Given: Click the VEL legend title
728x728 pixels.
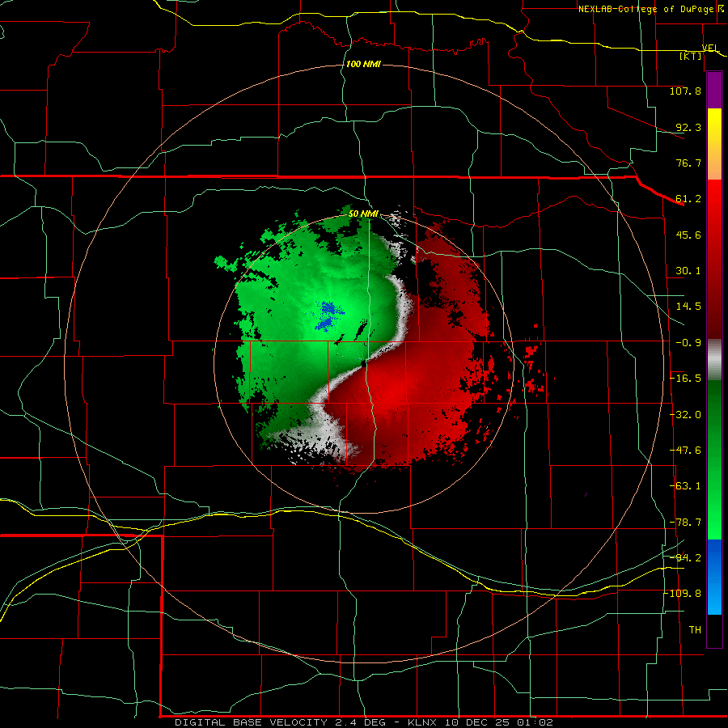Looking at the screenshot, I should pyautogui.click(x=710, y=48).
